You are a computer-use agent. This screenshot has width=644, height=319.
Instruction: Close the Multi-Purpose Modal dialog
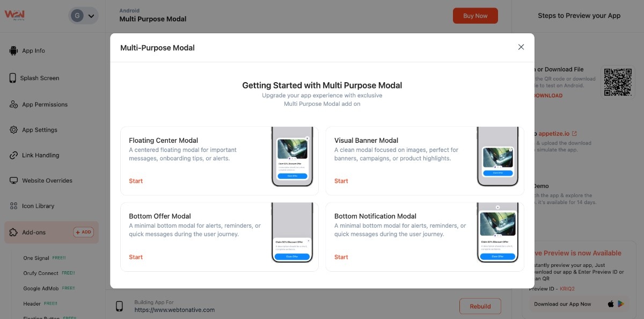click(521, 47)
